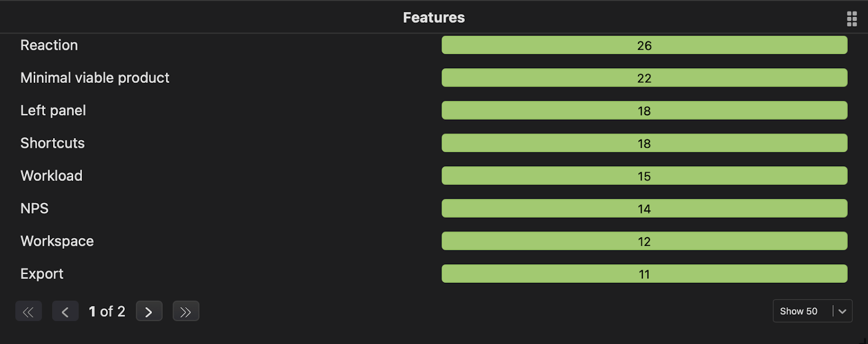Expand the chevron next to Show 50
Image resolution: width=868 pixels, height=344 pixels.
[841, 311]
